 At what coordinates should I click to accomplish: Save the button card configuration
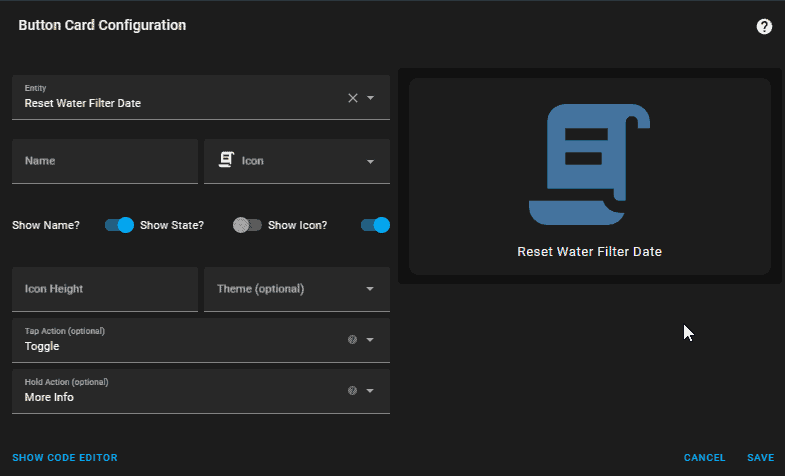point(760,457)
